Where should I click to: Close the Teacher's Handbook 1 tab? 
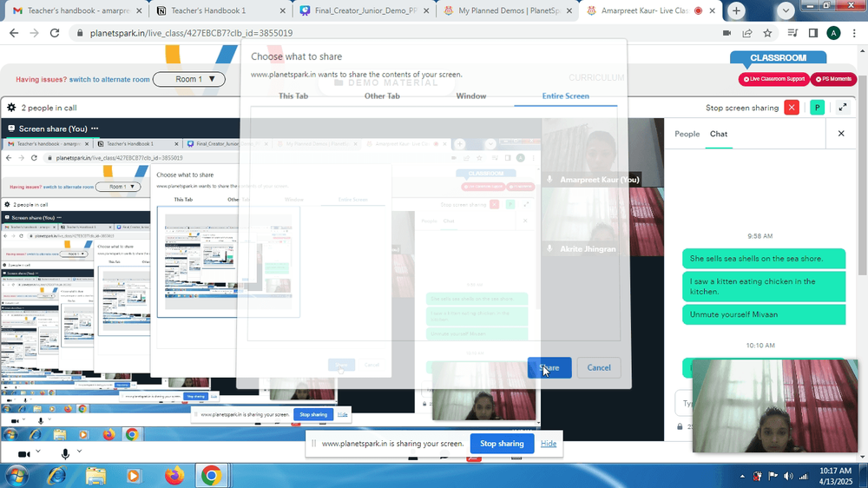click(282, 10)
